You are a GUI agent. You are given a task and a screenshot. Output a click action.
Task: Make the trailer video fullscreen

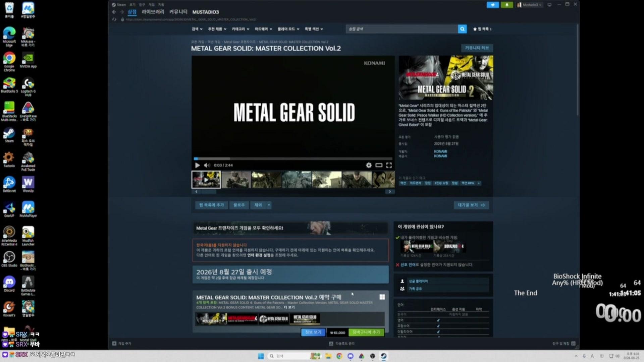(389, 165)
